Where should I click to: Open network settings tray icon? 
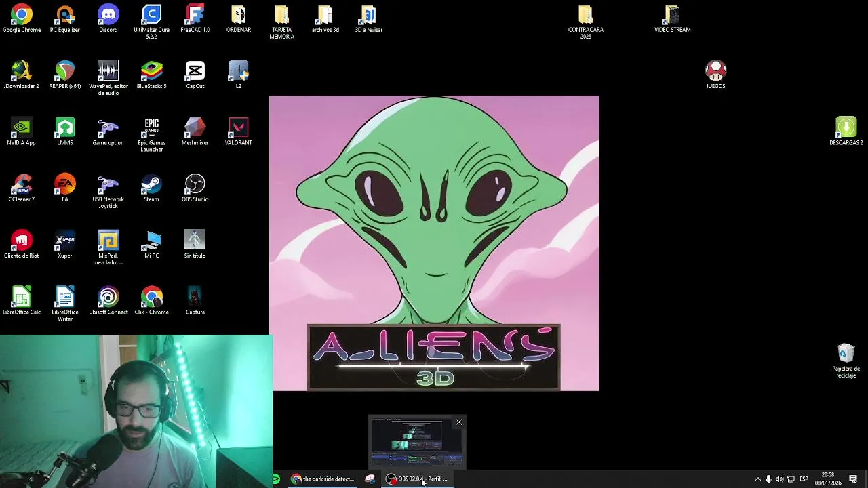(x=791, y=479)
